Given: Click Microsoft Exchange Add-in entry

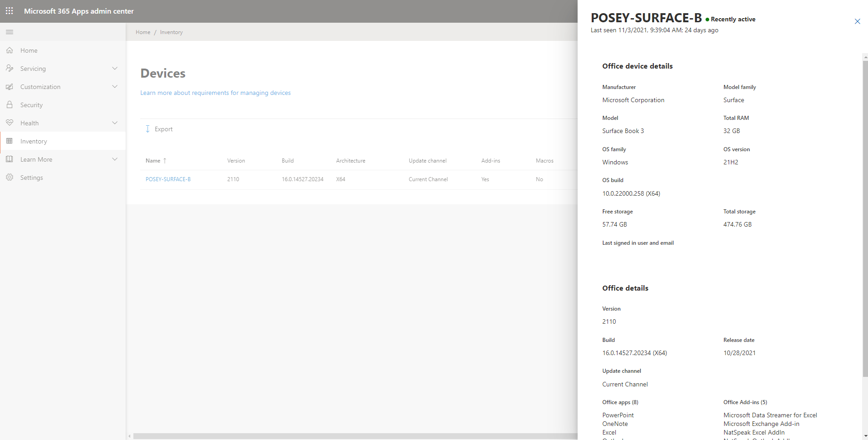Looking at the screenshot, I should coord(761,424).
